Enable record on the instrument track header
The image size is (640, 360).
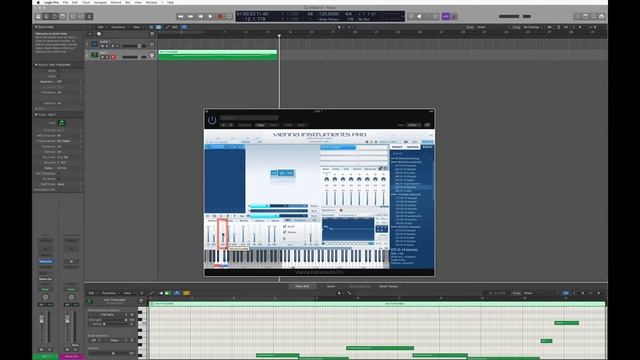pyautogui.click(x=113, y=57)
